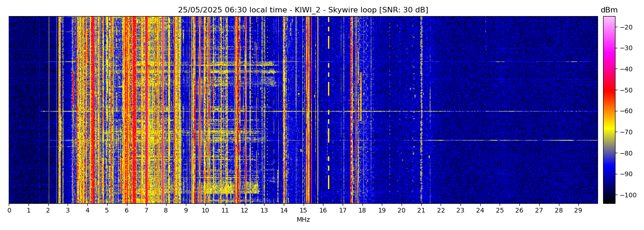Screen dimensions: 644x230
Task: Click the 16 MHz axis tick label
Action: coord(323,210)
